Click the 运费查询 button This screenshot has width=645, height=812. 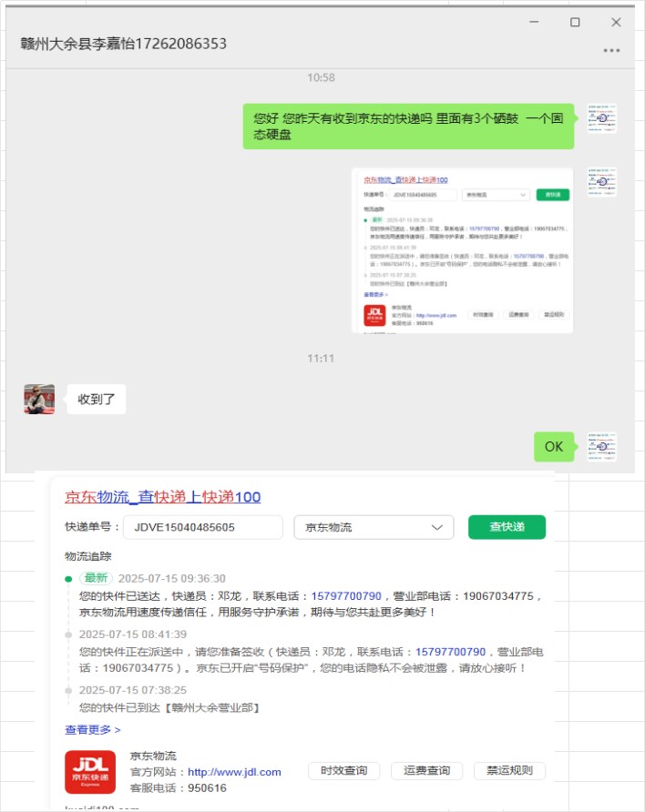point(427,770)
